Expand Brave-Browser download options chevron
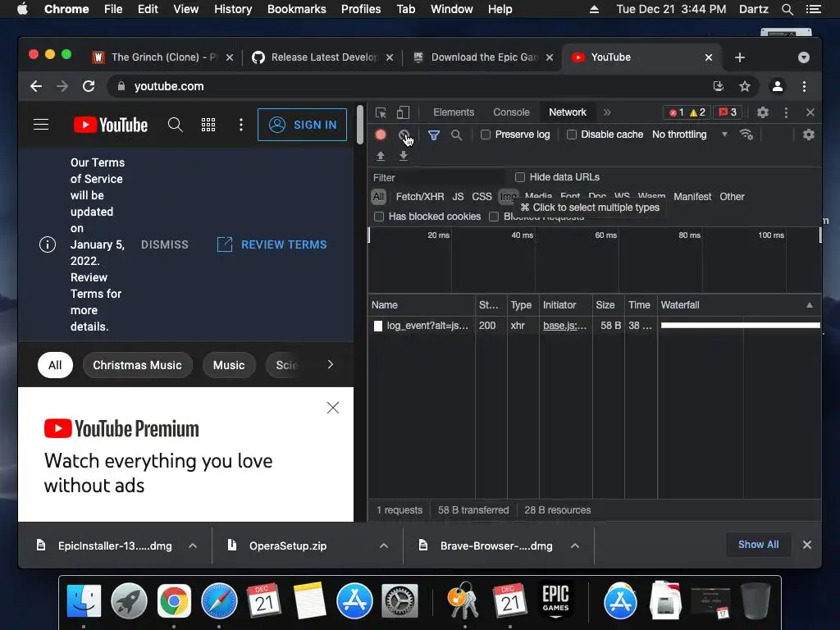840x630 pixels. coord(575,546)
